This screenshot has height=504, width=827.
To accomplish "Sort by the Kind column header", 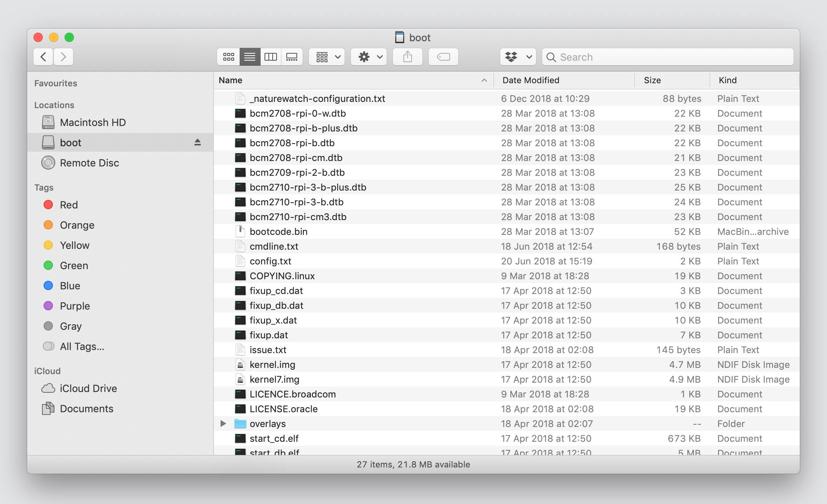I will click(755, 80).
